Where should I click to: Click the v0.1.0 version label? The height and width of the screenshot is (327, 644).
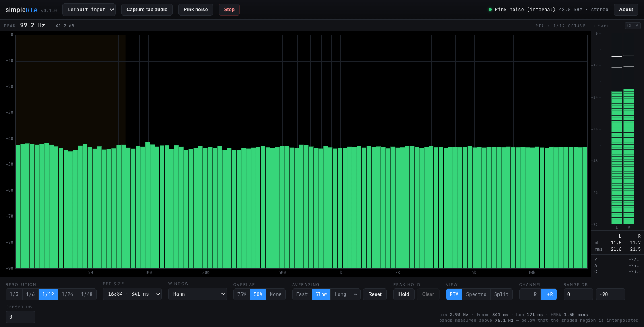[x=49, y=10]
